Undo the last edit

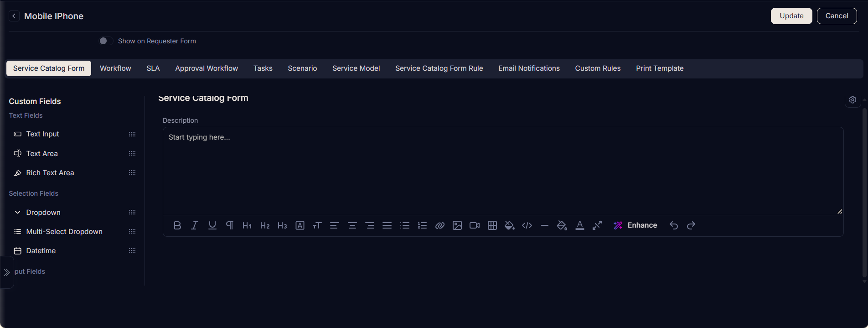click(x=674, y=225)
